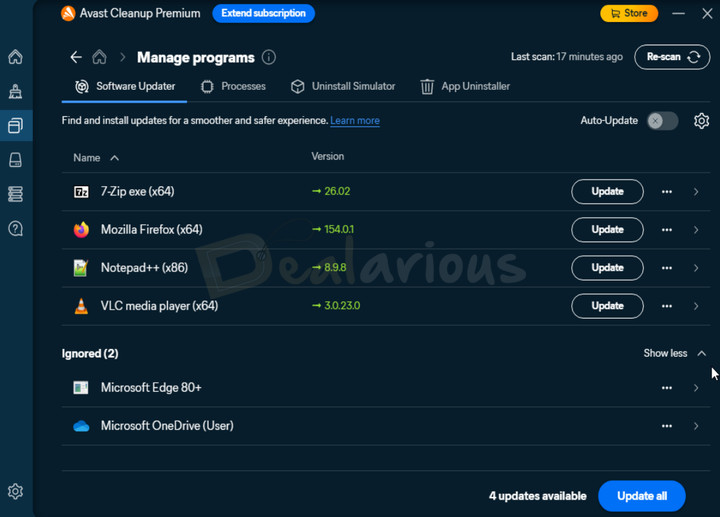Open the stacked list sidebar icon
This screenshot has width=720, height=517.
click(x=15, y=194)
